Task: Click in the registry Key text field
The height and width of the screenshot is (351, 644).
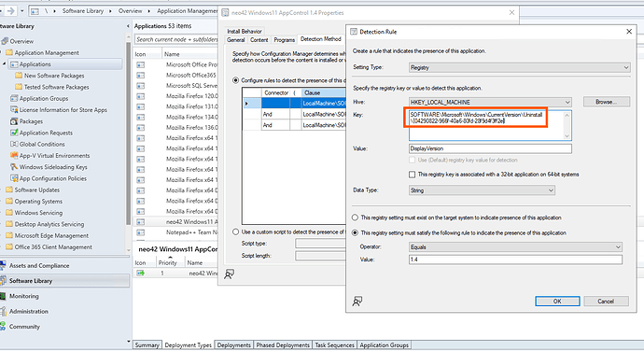Action: click(x=490, y=125)
